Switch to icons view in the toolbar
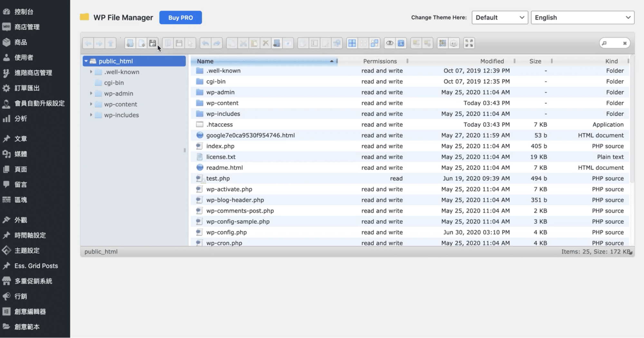This screenshot has height=338, width=644. pyautogui.click(x=442, y=43)
